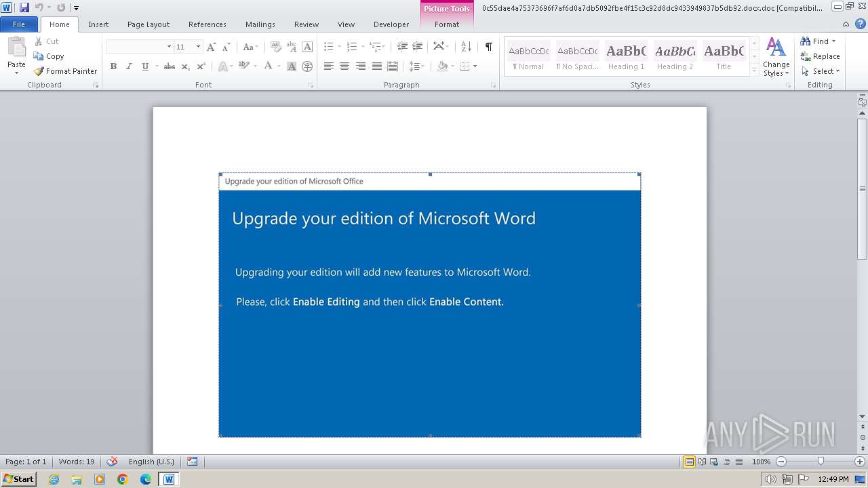
Task: Click the Grow Font button
Action: click(x=212, y=47)
